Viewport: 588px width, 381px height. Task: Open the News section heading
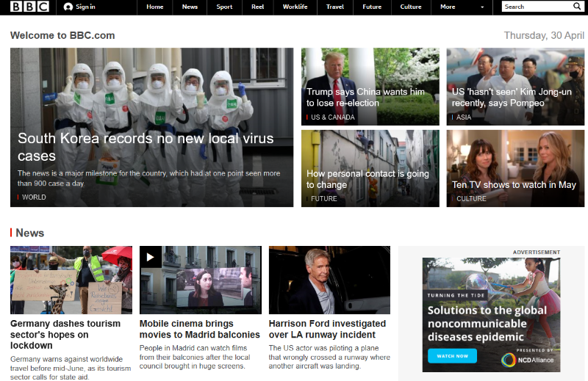tap(29, 233)
